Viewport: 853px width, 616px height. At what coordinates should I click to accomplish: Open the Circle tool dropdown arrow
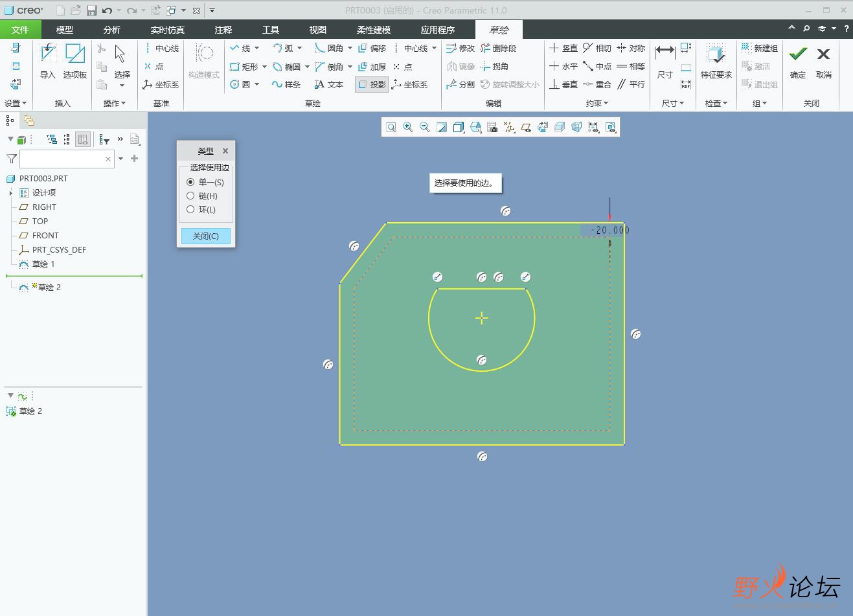(x=257, y=84)
